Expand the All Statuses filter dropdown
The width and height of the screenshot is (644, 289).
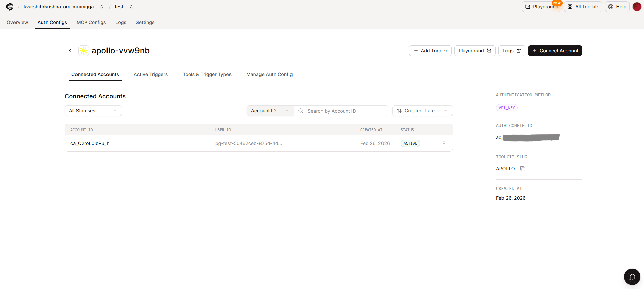click(93, 111)
